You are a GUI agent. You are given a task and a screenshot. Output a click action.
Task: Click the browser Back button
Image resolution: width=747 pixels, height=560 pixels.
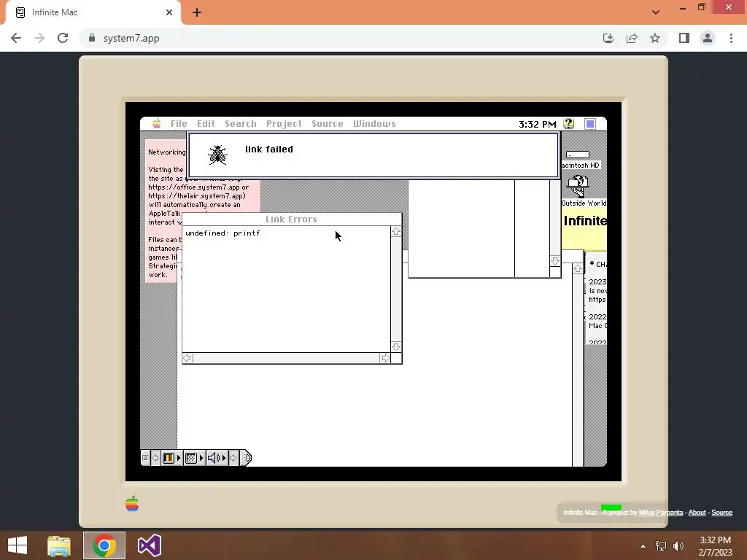tap(16, 38)
